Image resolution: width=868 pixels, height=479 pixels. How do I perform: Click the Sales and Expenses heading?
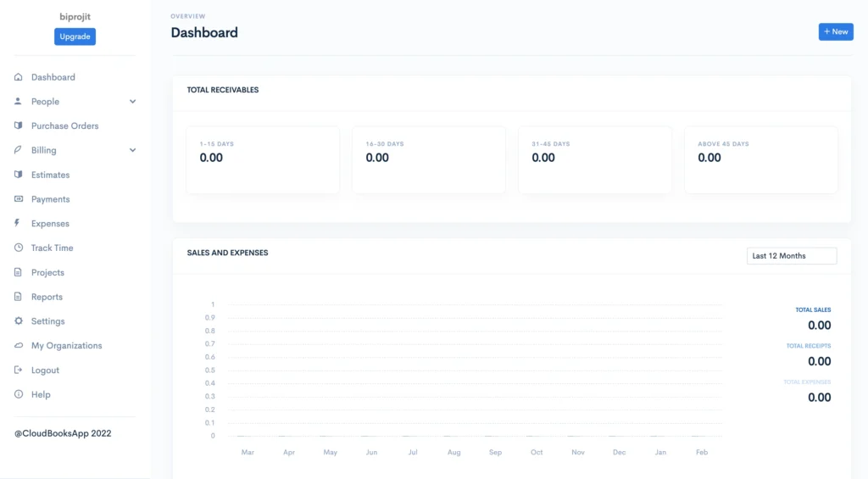(227, 253)
